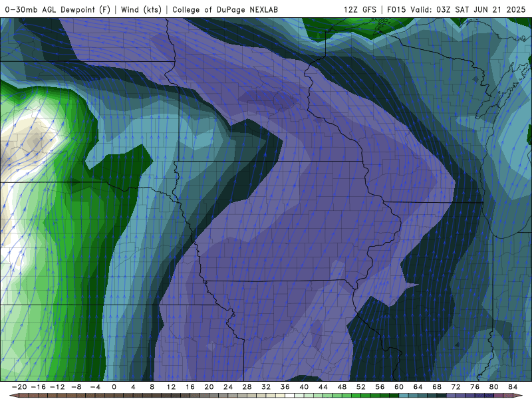Click the 36 legend value

285,387
